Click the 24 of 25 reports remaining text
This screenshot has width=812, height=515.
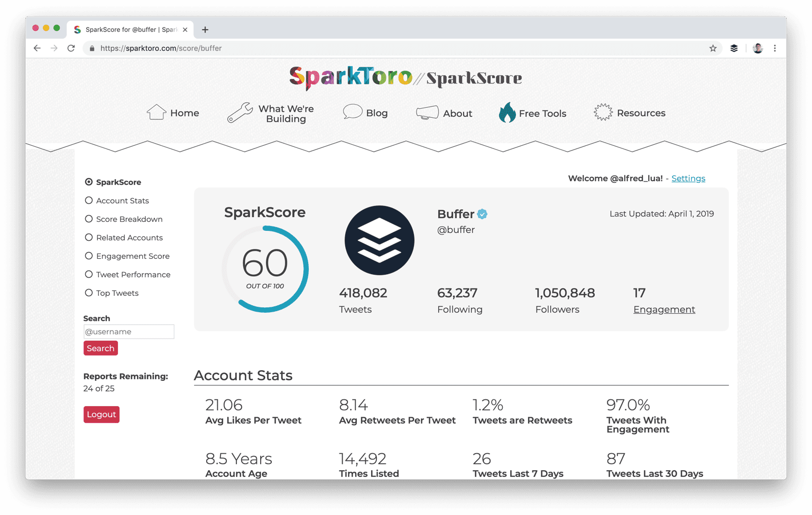(99, 388)
